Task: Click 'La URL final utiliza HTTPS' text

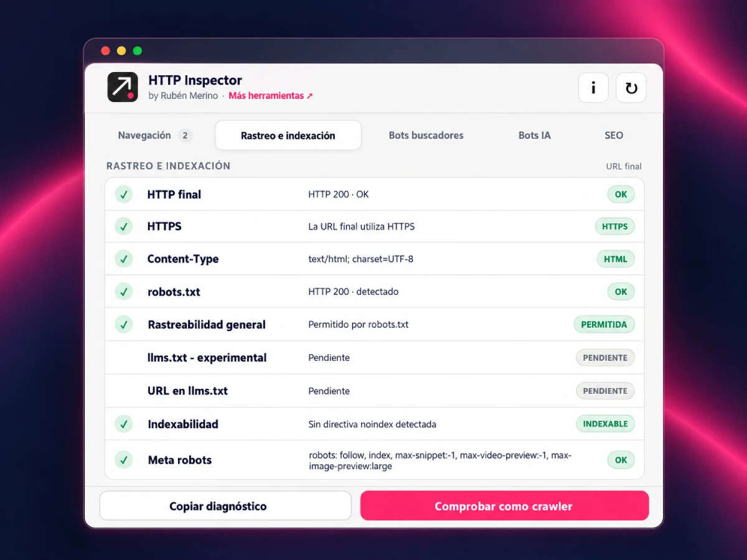Action: point(362,226)
